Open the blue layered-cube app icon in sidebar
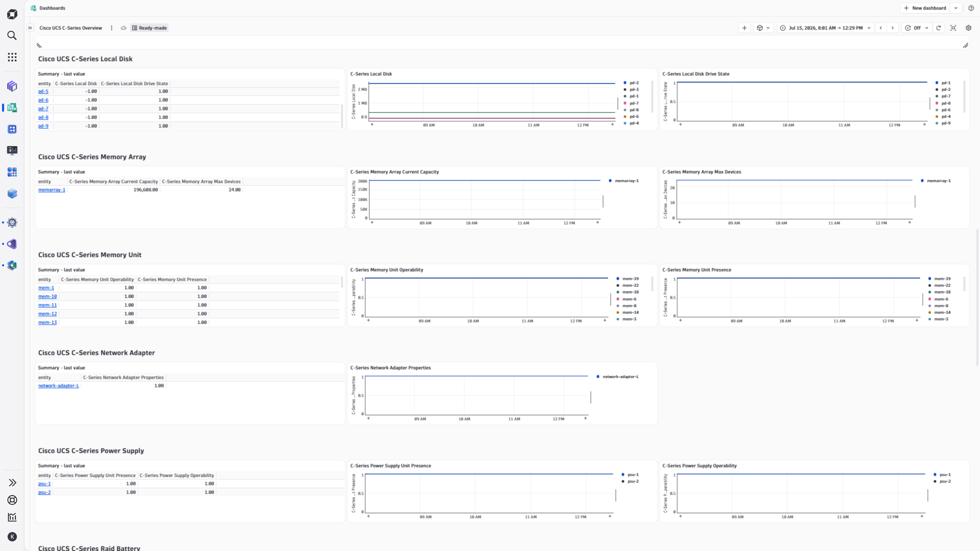The width and height of the screenshot is (980, 551). point(12,194)
